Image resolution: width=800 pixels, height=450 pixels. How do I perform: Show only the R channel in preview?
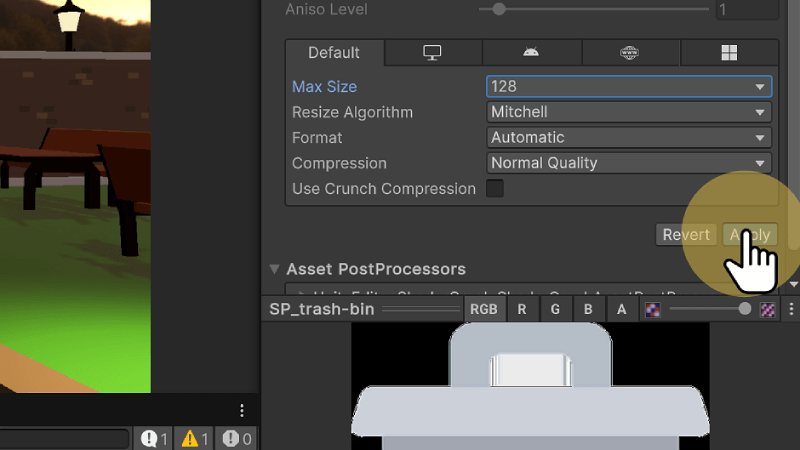(x=522, y=309)
